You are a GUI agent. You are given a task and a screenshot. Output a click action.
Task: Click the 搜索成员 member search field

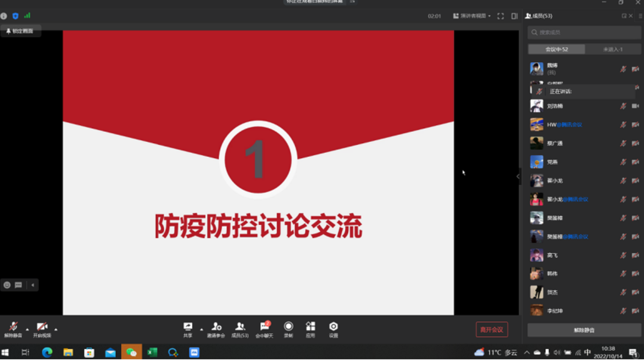tap(584, 33)
